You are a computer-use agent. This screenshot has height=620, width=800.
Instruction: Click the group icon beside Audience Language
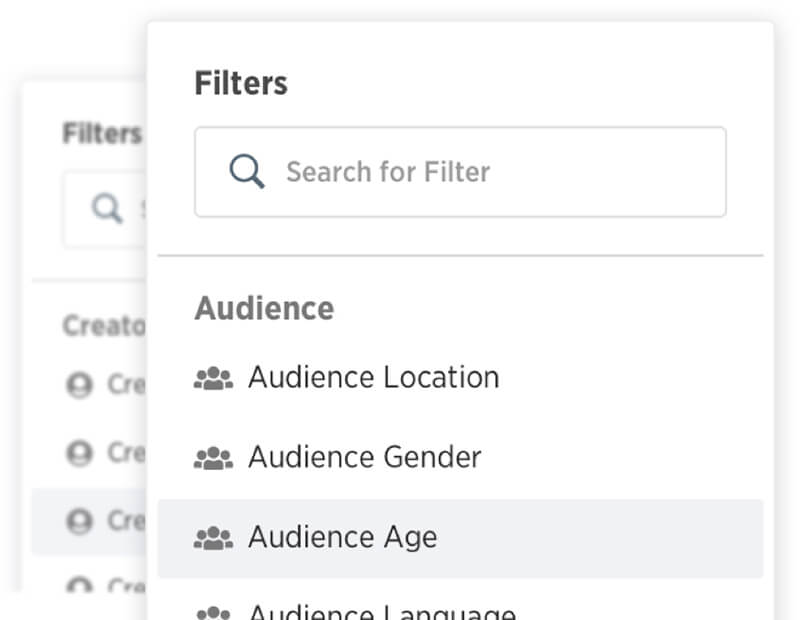tap(213, 613)
